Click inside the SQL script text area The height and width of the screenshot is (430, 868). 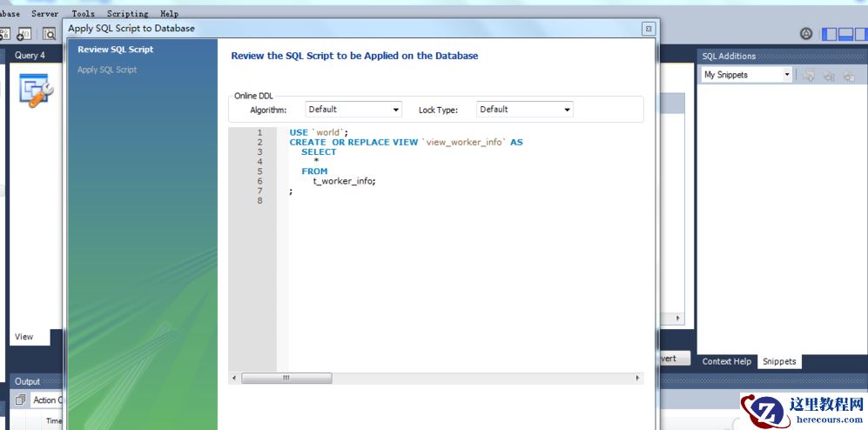pos(461,261)
